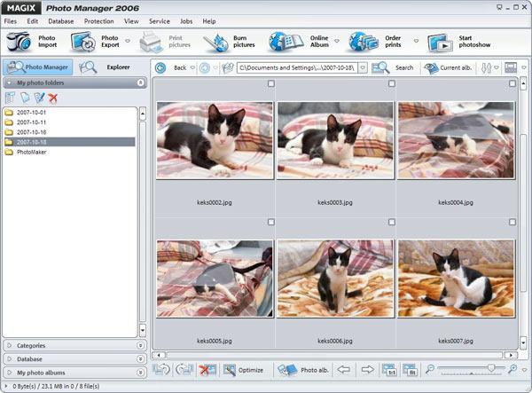Go to next photo with right arrow

click(x=367, y=370)
